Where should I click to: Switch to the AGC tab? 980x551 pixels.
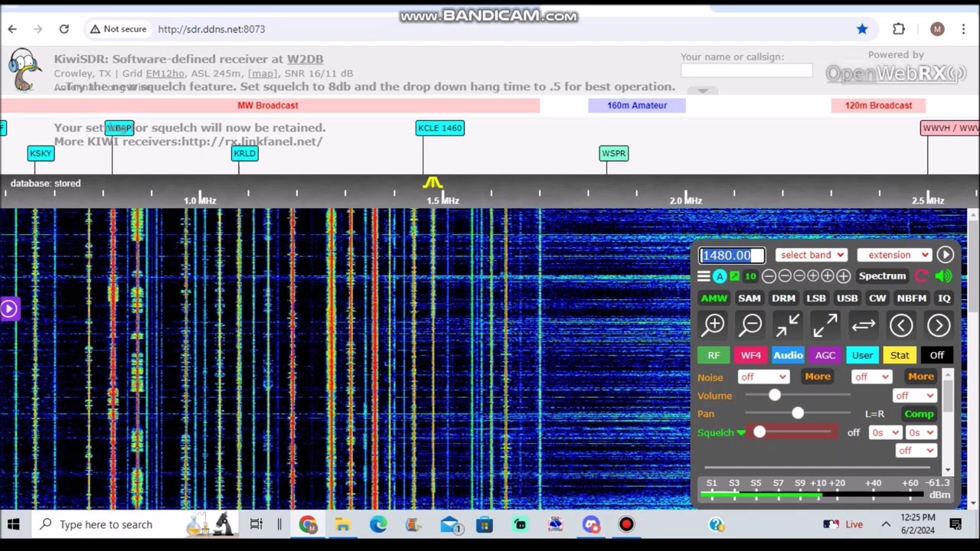tap(825, 355)
